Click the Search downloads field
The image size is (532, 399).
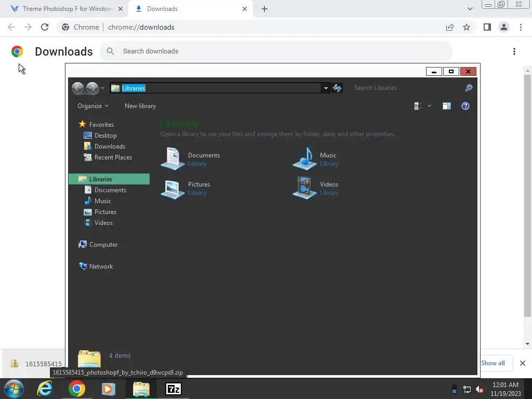click(x=276, y=51)
